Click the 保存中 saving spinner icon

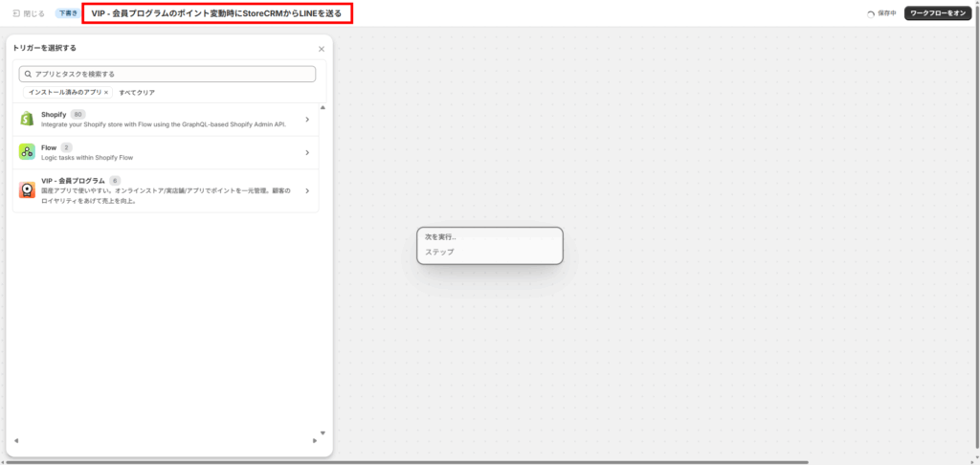coord(870,13)
